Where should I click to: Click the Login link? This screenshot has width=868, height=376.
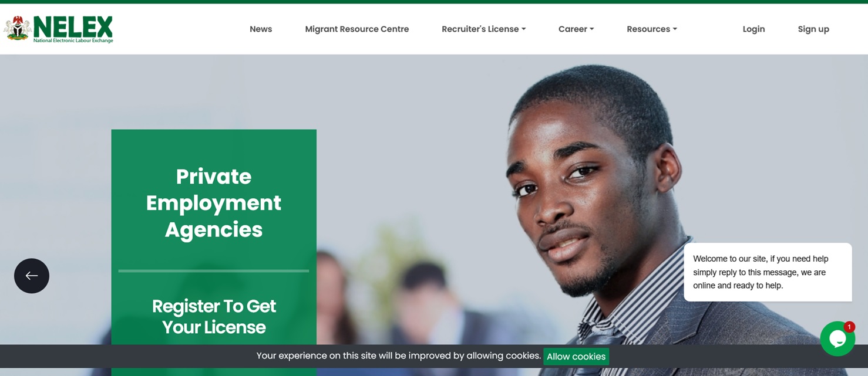(x=753, y=29)
